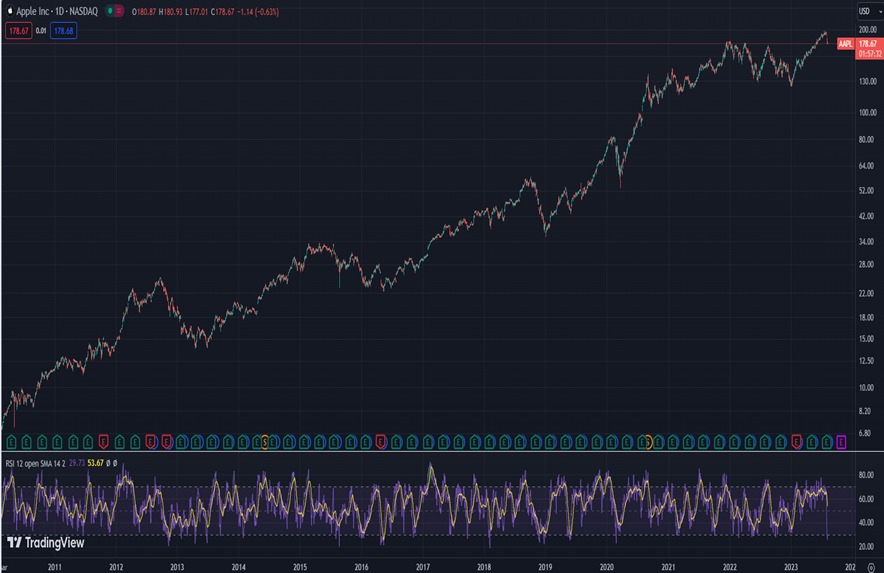Click the orange split marker near 2014

click(x=264, y=442)
